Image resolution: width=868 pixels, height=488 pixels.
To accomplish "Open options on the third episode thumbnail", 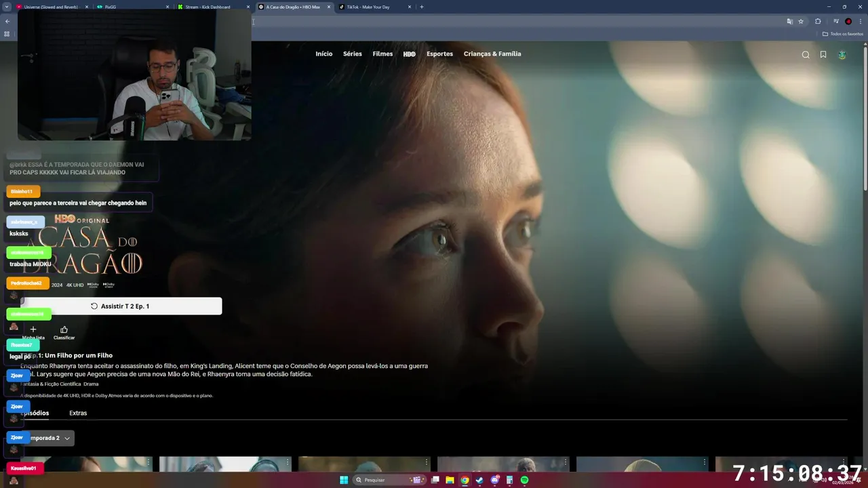I will [427, 462].
